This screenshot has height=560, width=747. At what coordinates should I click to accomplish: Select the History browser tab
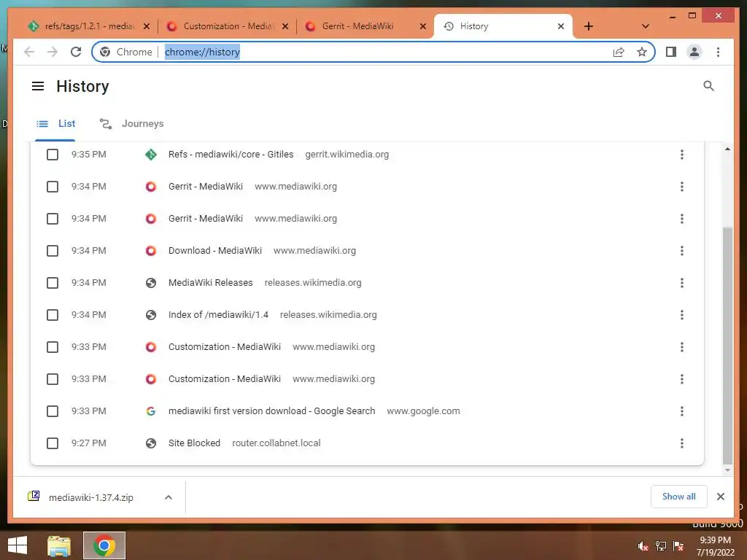coord(503,26)
